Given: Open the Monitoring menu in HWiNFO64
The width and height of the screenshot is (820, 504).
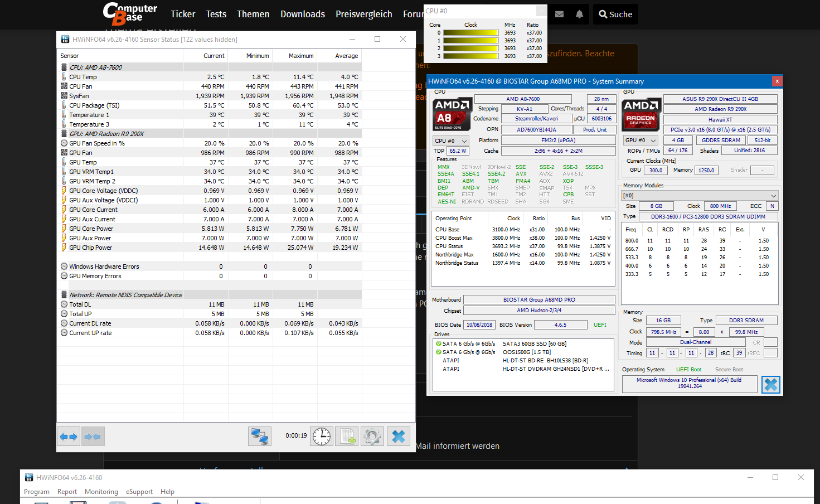Looking at the screenshot, I should [x=101, y=492].
